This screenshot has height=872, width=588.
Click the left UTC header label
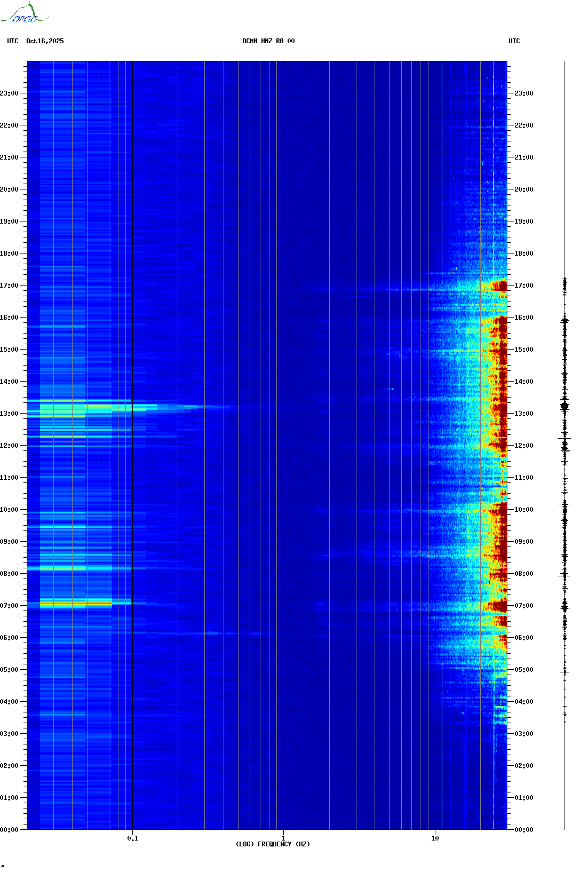click(x=13, y=41)
